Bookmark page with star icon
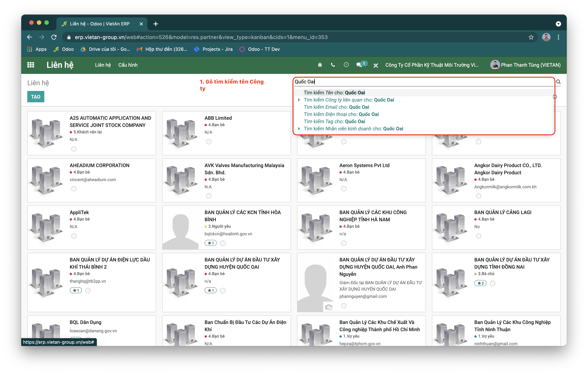Image resolution: width=588 pixels, height=374 pixels. click(531, 37)
